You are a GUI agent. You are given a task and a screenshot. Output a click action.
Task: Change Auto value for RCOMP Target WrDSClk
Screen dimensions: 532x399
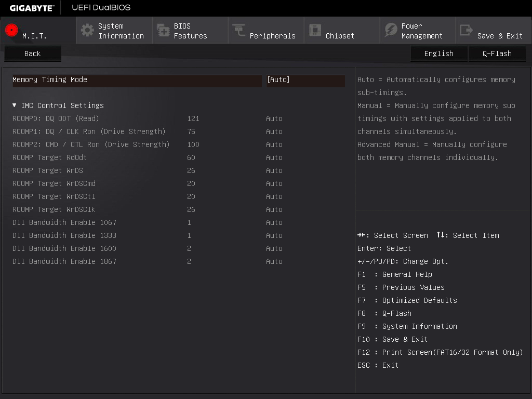click(274, 209)
